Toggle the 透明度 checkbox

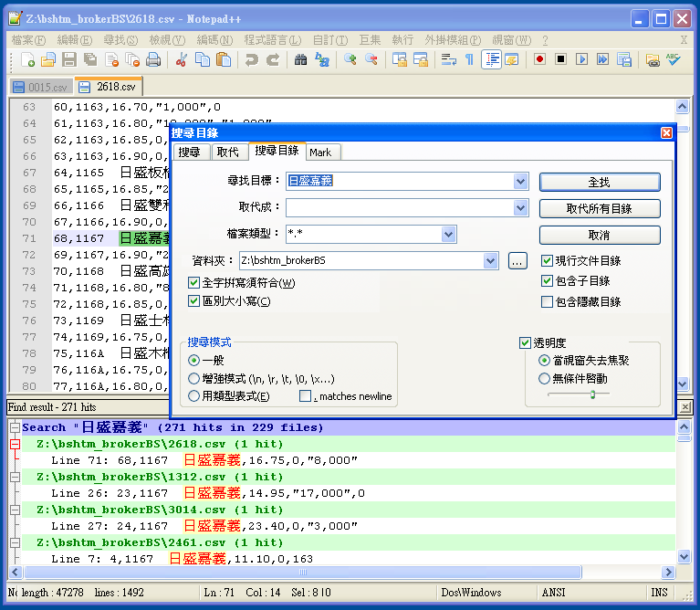pos(525,343)
